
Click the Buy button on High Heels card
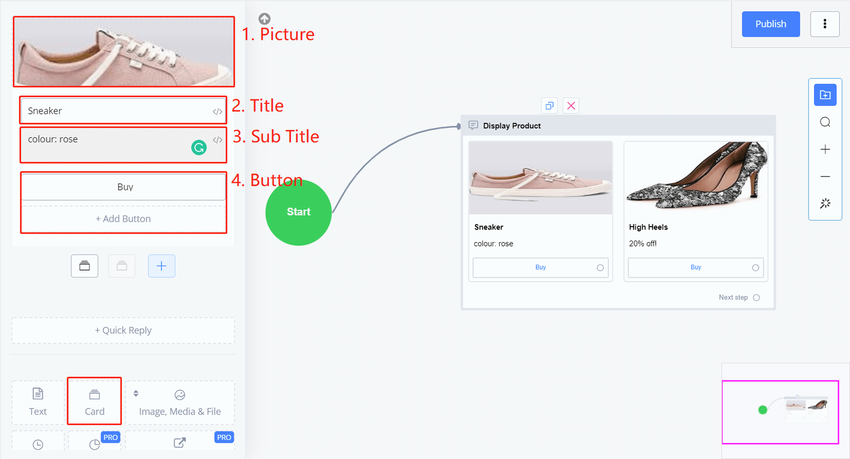pos(696,267)
